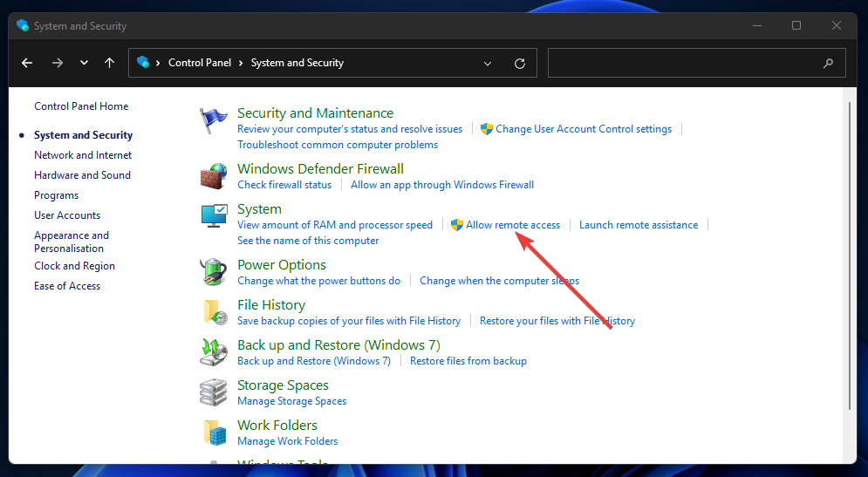The width and height of the screenshot is (868, 477).
Task: Click Save backup copies of your files
Action: click(349, 321)
